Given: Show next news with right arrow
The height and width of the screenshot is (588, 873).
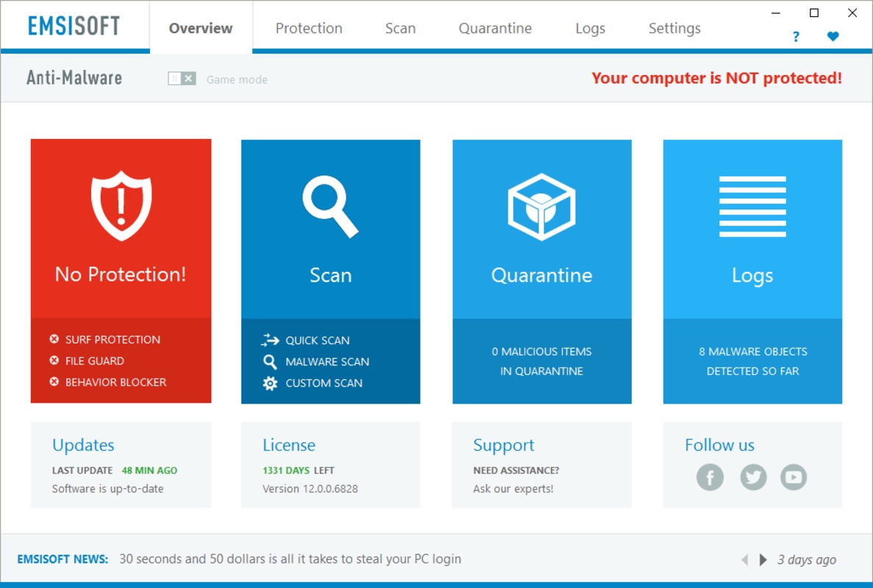Looking at the screenshot, I should point(763,559).
